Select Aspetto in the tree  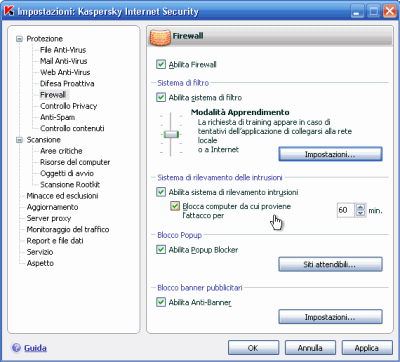point(40,263)
